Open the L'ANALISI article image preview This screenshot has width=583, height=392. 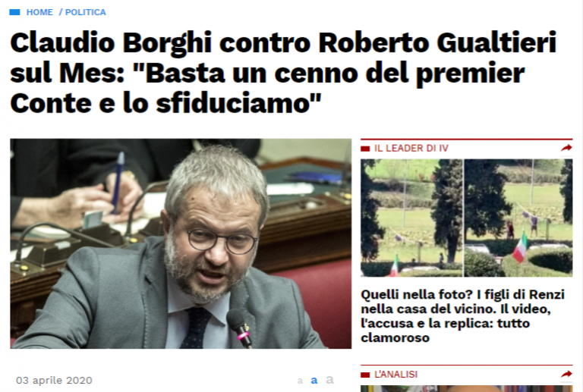tap(466, 389)
